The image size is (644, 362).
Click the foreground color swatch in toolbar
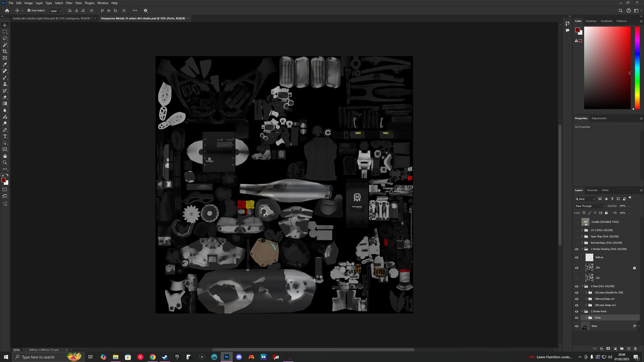point(3,180)
